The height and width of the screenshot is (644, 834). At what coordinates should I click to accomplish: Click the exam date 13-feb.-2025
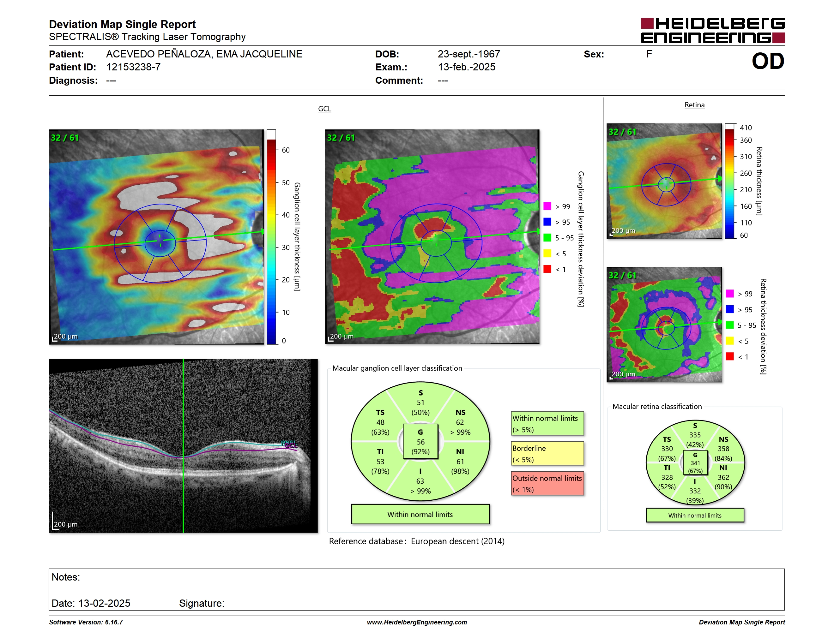(466, 67)
